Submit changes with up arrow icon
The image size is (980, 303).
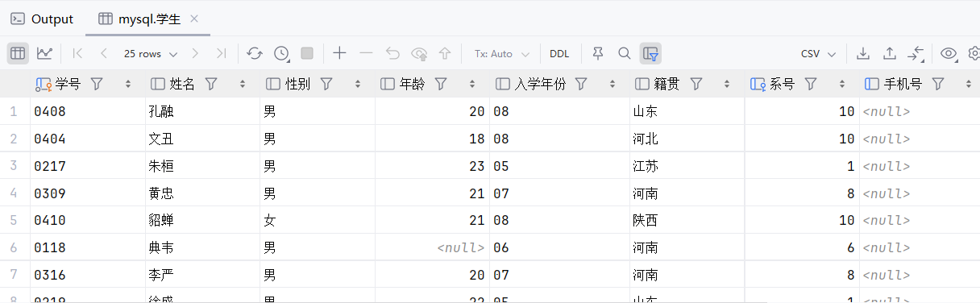point(445,53)
